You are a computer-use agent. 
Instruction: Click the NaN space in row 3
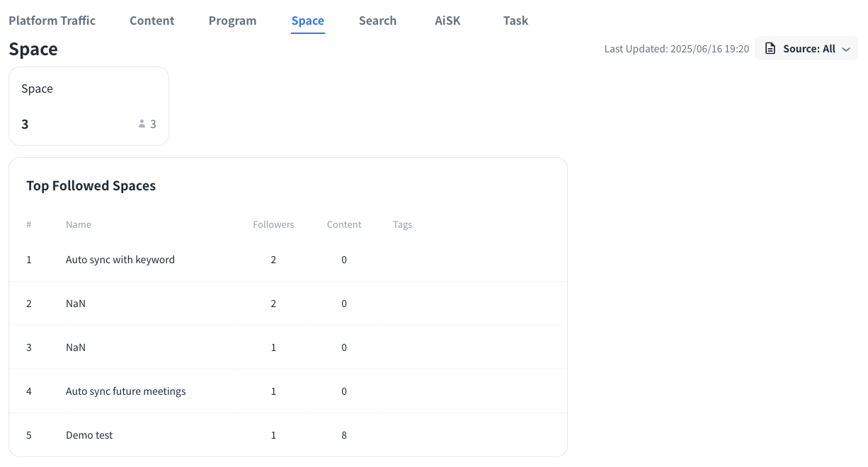pos(76,347)
